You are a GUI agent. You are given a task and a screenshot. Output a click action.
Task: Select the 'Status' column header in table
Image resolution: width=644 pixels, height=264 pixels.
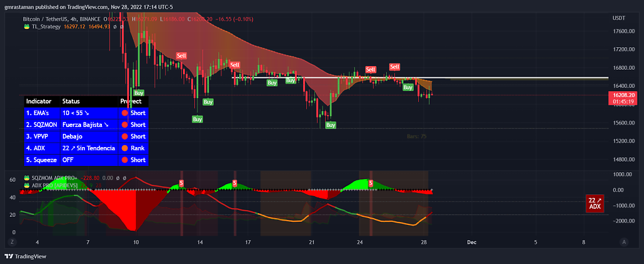71,101
